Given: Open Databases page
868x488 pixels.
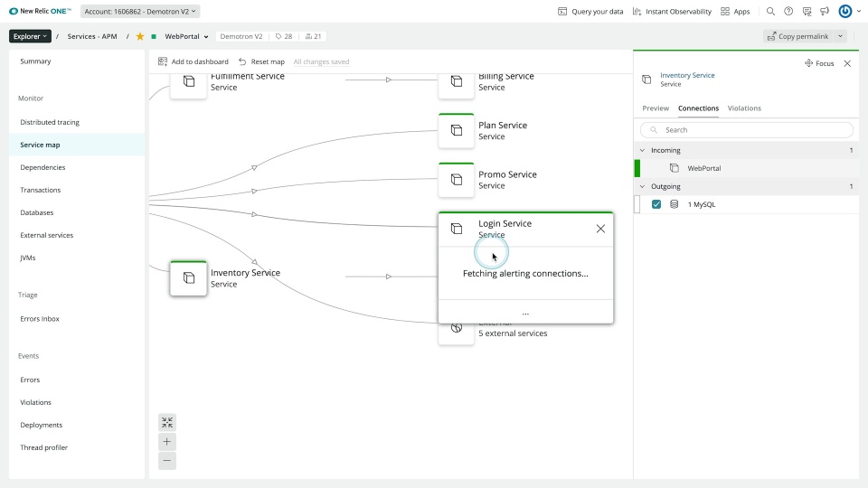Looking at the screenshot, I should [x=36, y=213].
